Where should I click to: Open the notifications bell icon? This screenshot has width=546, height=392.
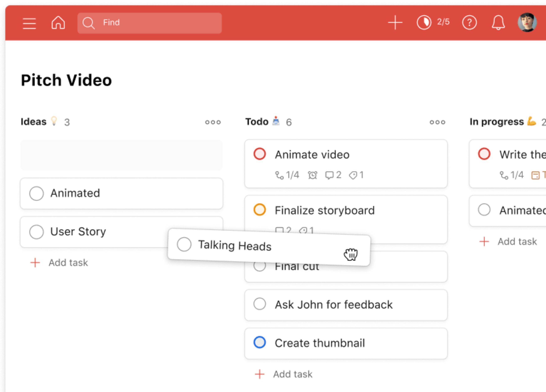pos(498,22)
